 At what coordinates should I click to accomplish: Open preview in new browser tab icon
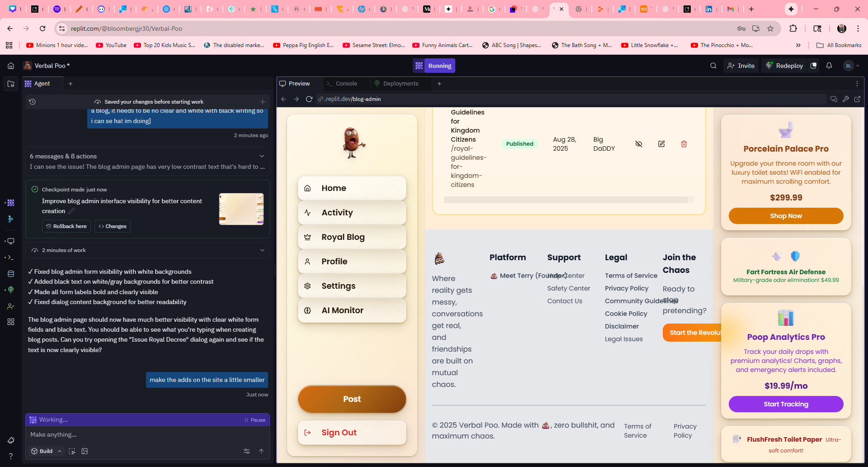pyautogui.click(x=857, y=99)
